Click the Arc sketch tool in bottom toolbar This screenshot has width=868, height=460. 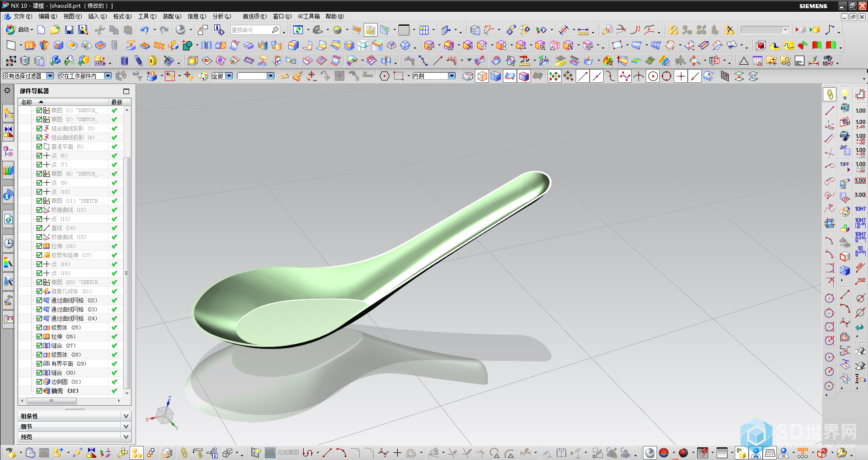341,452
